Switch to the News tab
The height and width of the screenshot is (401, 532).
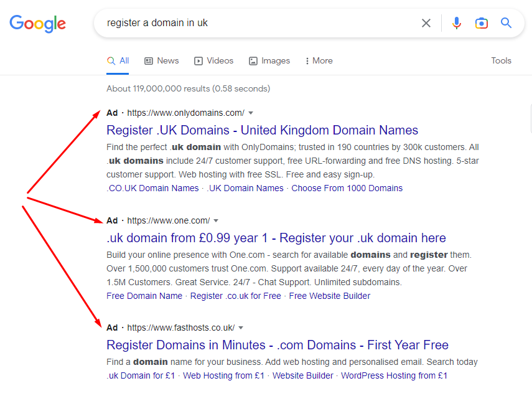tap(162, 61)
